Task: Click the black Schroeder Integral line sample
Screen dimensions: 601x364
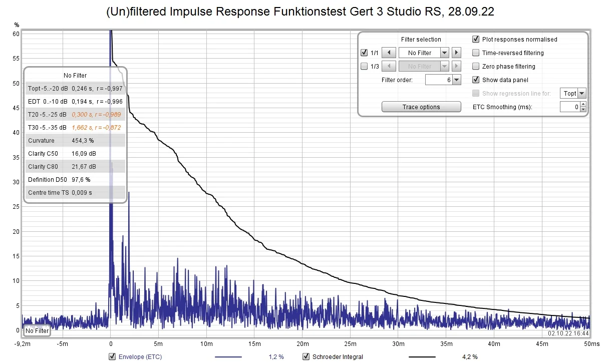Action: [x=422, y=357]
